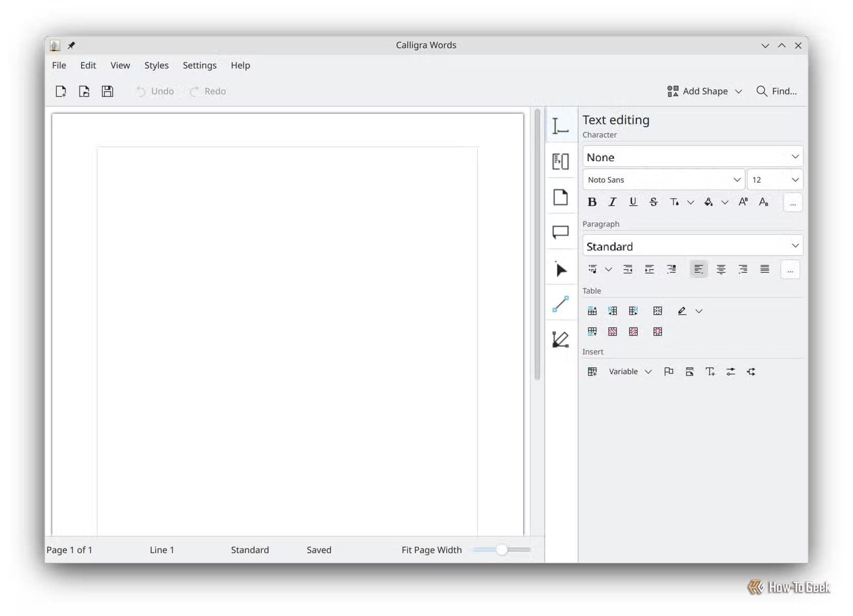This screenshot has height=616, width=853.
Task: Open the Standard paragraph style dropdown
Action: [x=693, y=246]
